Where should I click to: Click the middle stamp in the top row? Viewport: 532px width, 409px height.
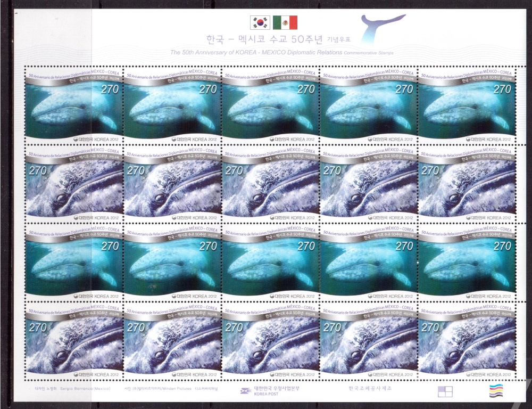pyautogui.click(x=270, y=105)
